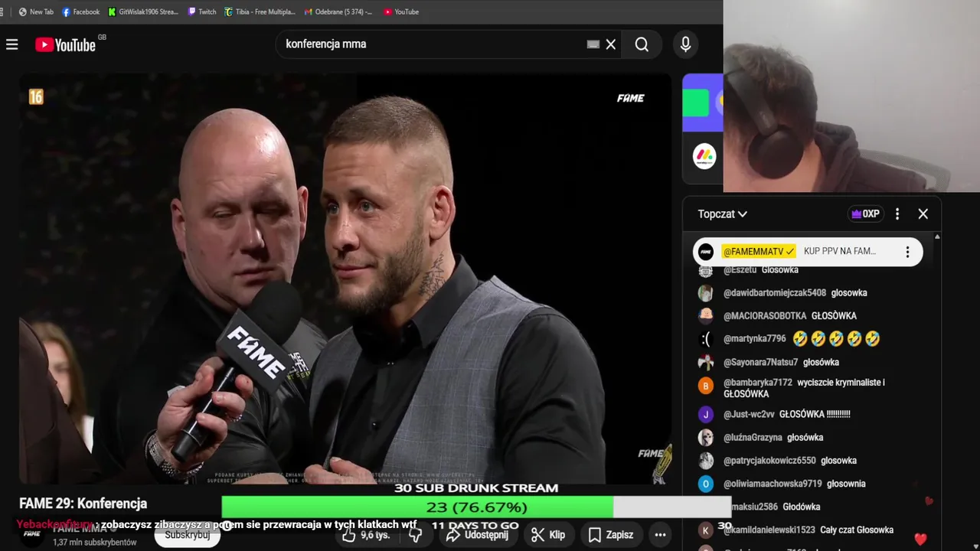
Task: Open the chat panel three-dot options menu
Action: click(897, 214)
